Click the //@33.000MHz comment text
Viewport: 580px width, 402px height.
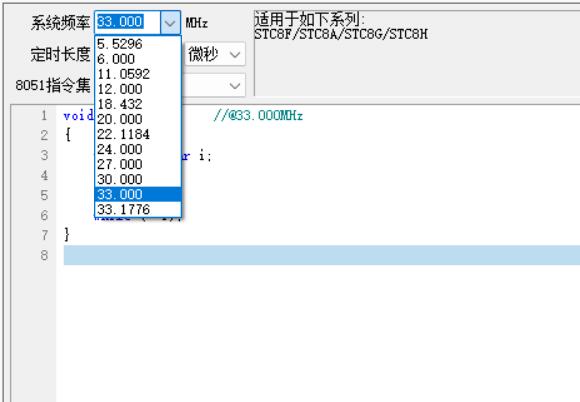pyautogui.click(x=258, y=116)
